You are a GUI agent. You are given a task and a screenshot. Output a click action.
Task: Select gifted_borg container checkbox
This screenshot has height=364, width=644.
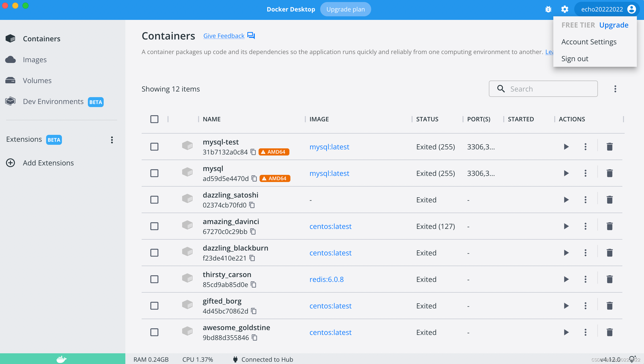[154, 306]
